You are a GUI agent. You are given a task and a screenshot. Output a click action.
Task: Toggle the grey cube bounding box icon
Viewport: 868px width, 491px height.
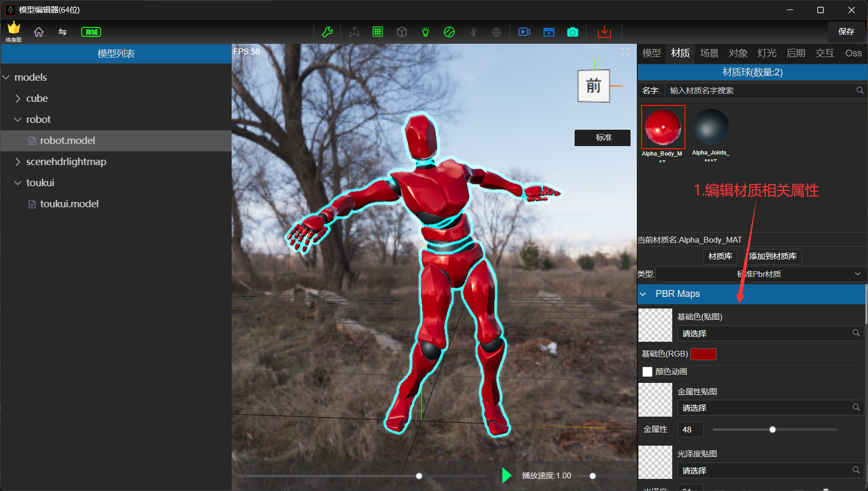pos(402,32)
